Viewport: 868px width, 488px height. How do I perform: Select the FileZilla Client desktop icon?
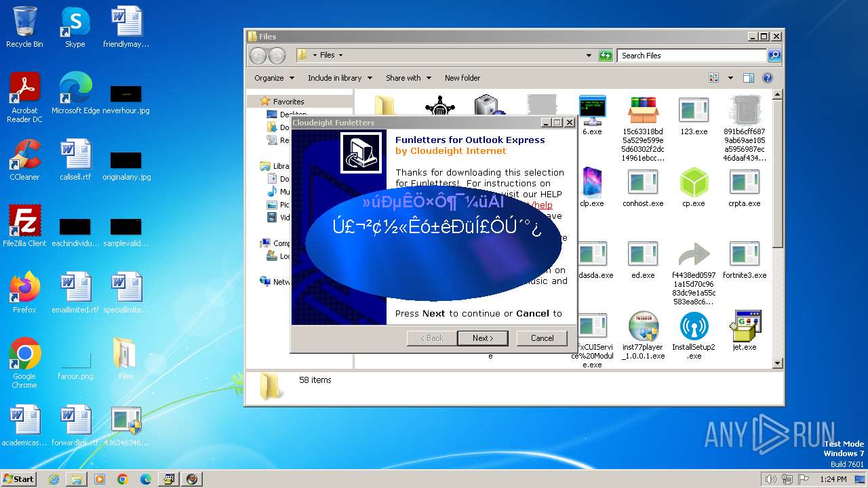pos(24,226)
